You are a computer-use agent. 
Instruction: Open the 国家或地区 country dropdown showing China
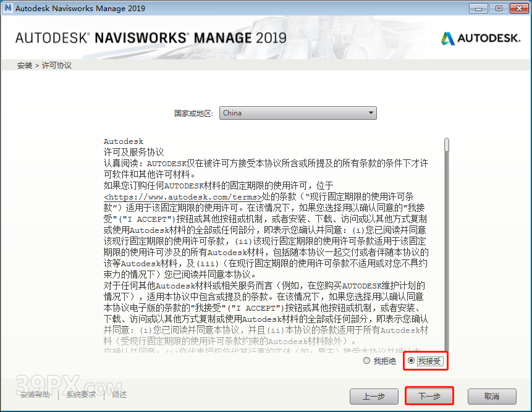(x=298, y=113)
